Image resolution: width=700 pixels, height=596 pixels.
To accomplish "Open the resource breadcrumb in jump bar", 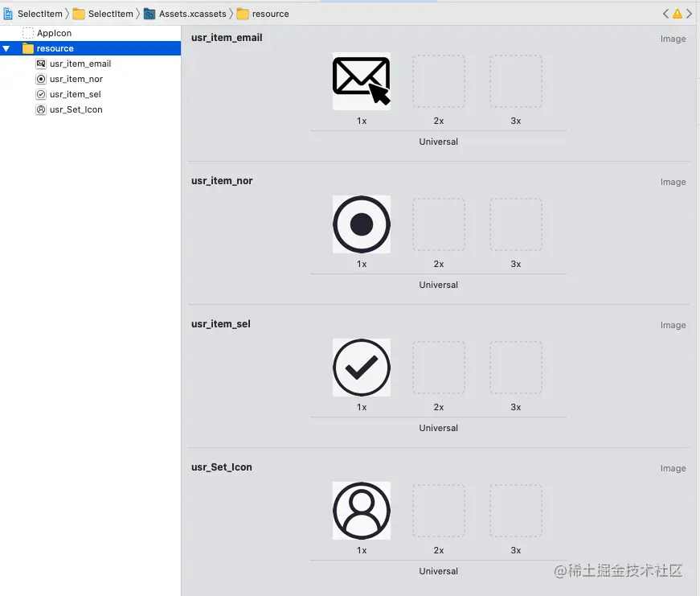I will pyautogui.click(x=271, y=14).
